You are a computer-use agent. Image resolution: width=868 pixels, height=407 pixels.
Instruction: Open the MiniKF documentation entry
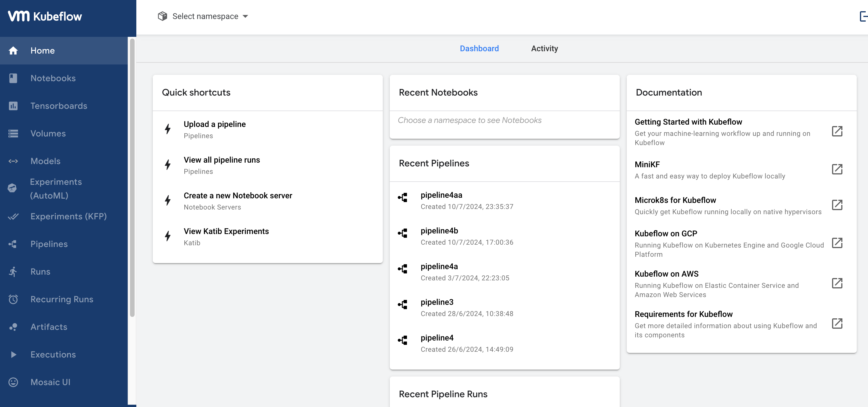coord(741,170)
